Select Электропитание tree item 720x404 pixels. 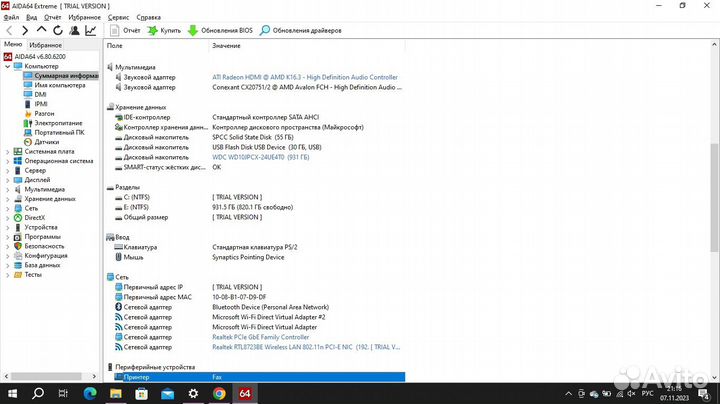tap(53, 123)
